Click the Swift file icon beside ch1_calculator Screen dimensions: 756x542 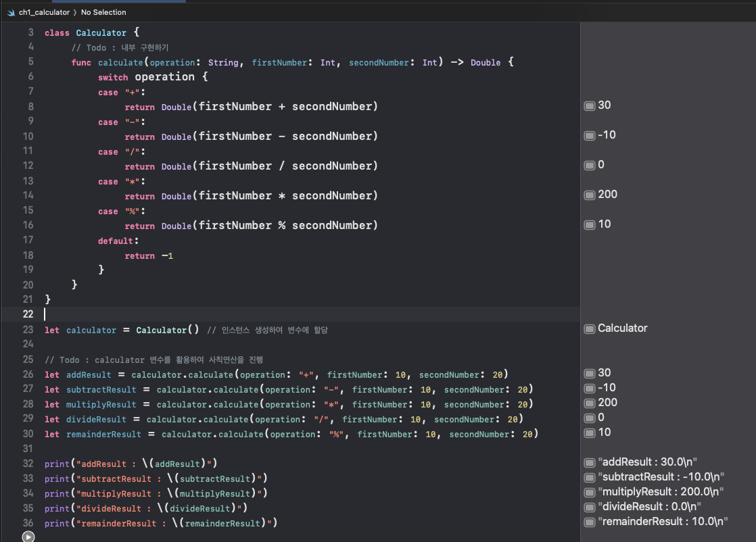(11, 13)
